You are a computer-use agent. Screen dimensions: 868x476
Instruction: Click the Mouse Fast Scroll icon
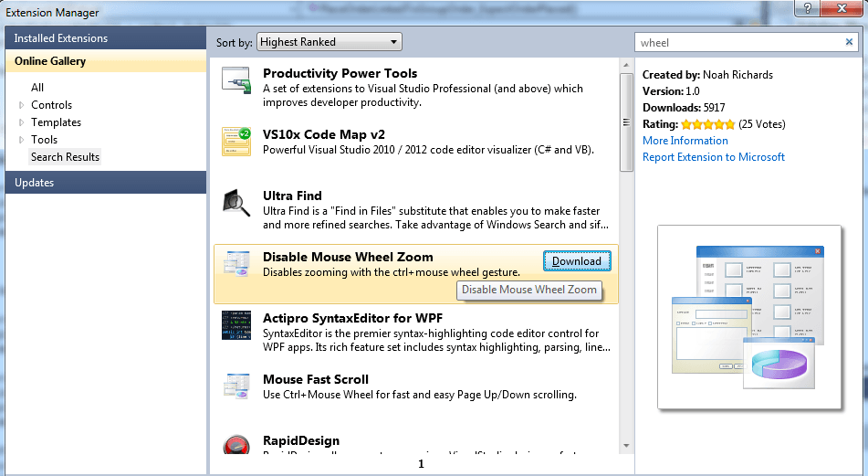pos(236,386)
